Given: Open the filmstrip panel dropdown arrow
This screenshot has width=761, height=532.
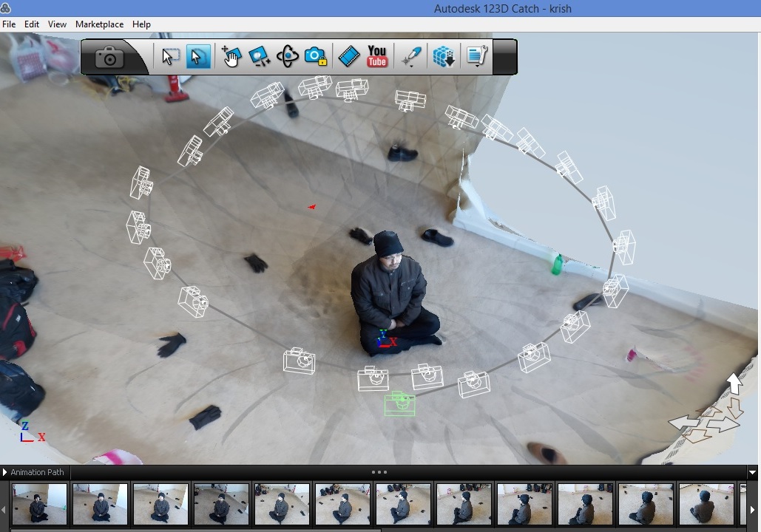Looking at the screenshot, I should (753, 472).
